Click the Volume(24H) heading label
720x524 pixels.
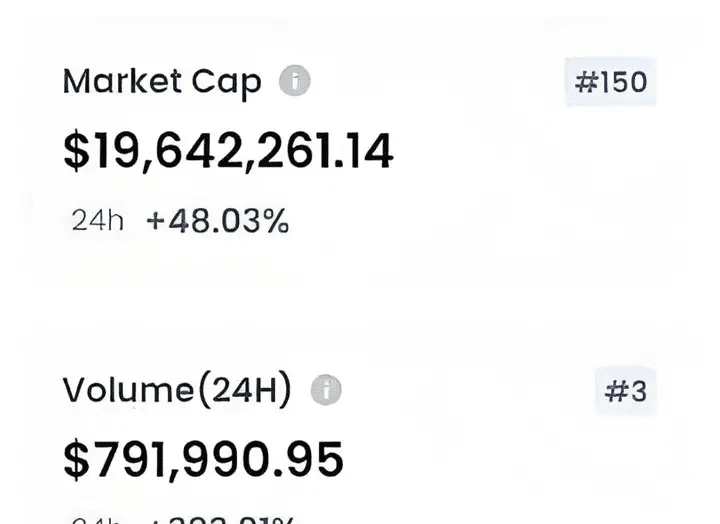[x=177, y=391]
